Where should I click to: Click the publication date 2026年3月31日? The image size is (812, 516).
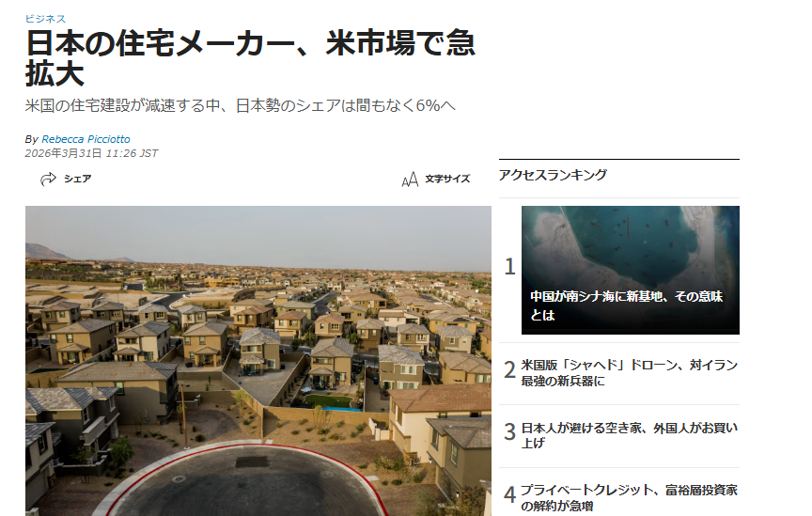click(x=63, y=153)
